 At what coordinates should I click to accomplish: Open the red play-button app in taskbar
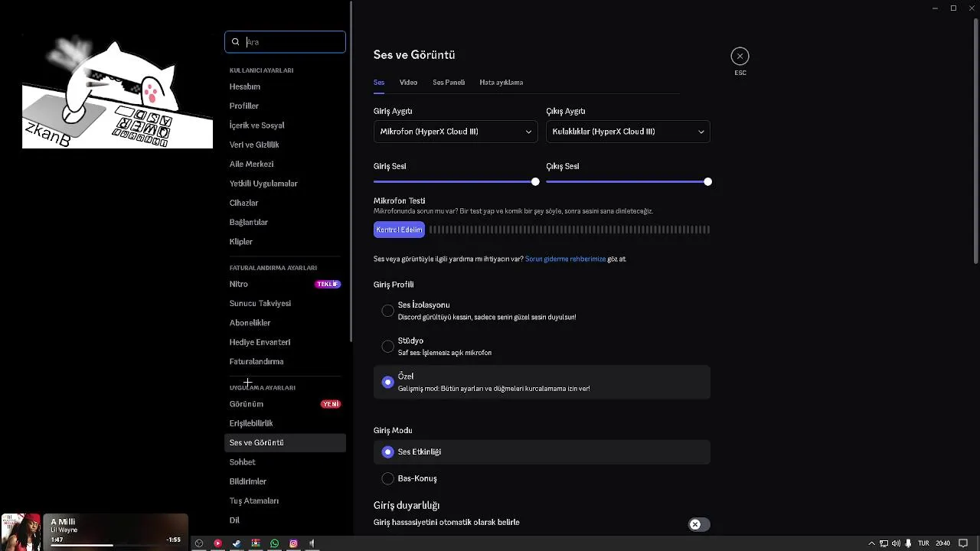coord(217,543)
